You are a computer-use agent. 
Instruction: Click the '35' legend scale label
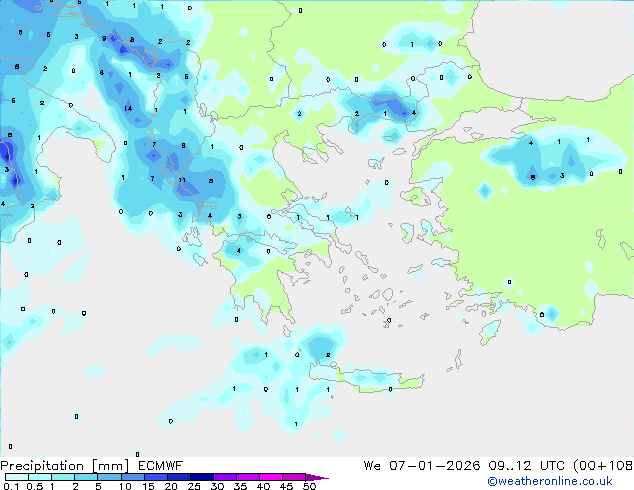click(x=240, y=486)
